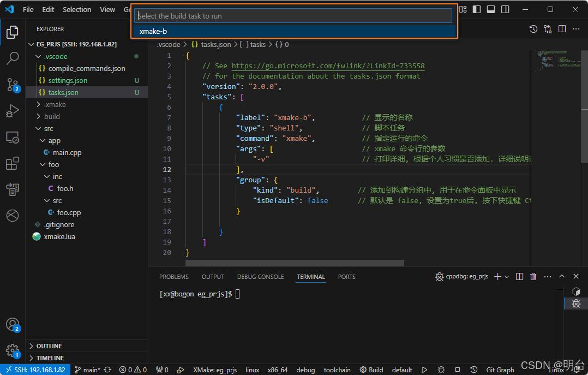Open Source Control view with badge 2
This screenshot has width=588, height=375.
tap(13, 85)
